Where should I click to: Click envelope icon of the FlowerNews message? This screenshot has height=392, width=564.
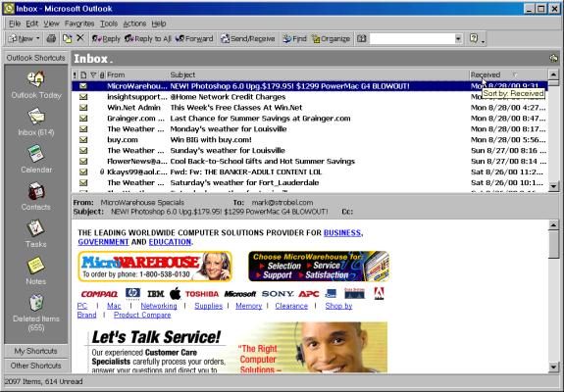pos(83,162)
